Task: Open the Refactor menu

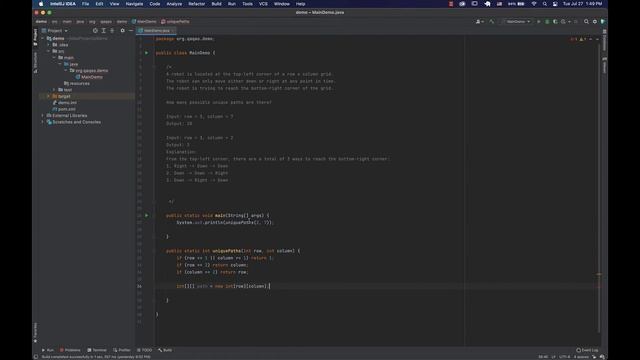Action: click(197, 4)
